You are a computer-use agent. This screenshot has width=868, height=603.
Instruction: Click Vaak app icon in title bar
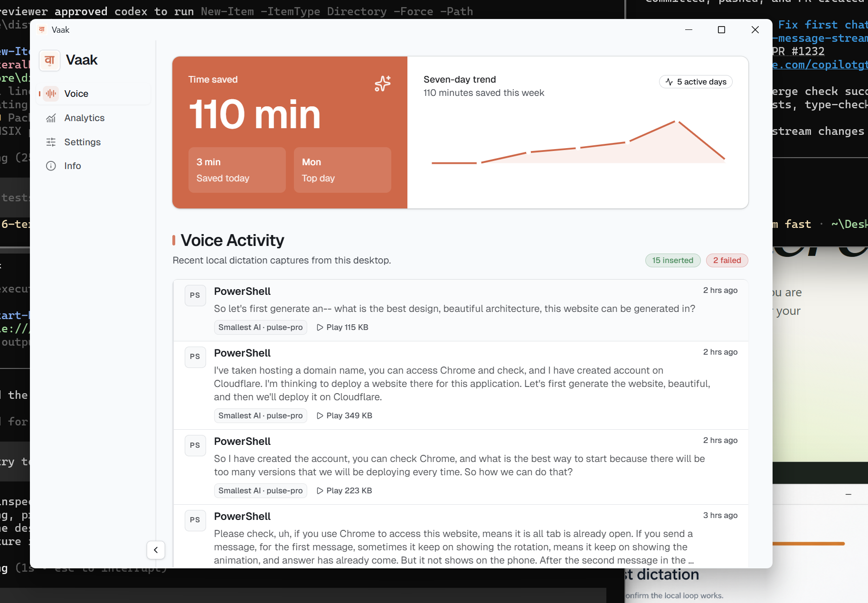click(x=42, y=29)
